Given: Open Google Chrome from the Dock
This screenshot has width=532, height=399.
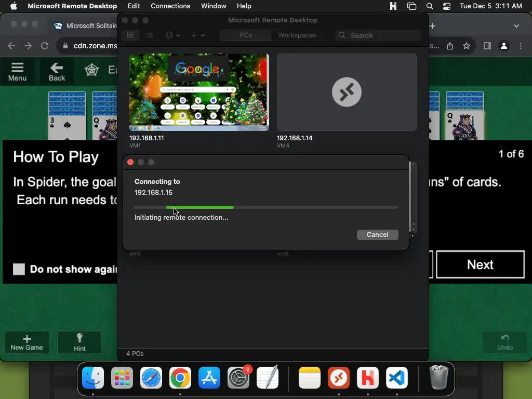Looking at the screenshot, I should 180,378.
